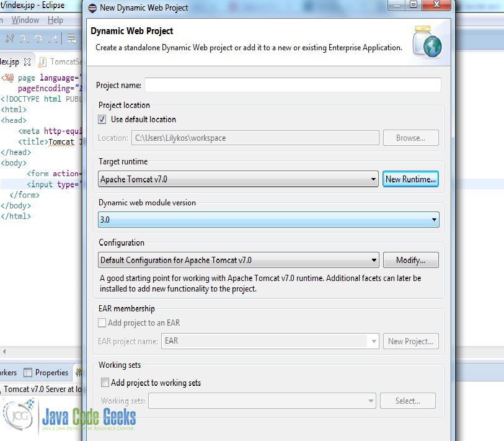Select the Tomcat v7.0 Server row
This screenshot has width=504, height=441.
tap(42, 390)
